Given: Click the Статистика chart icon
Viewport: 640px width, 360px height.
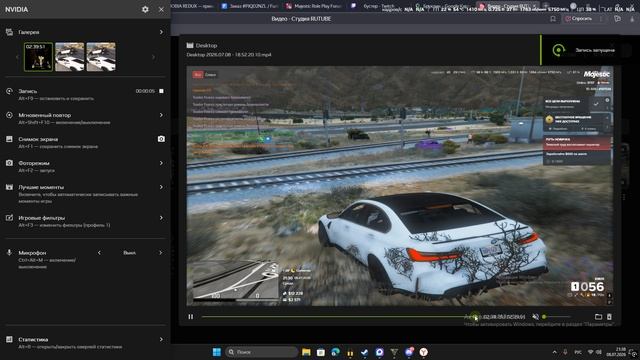Looking at the screenshot, I should pos(9,339).
